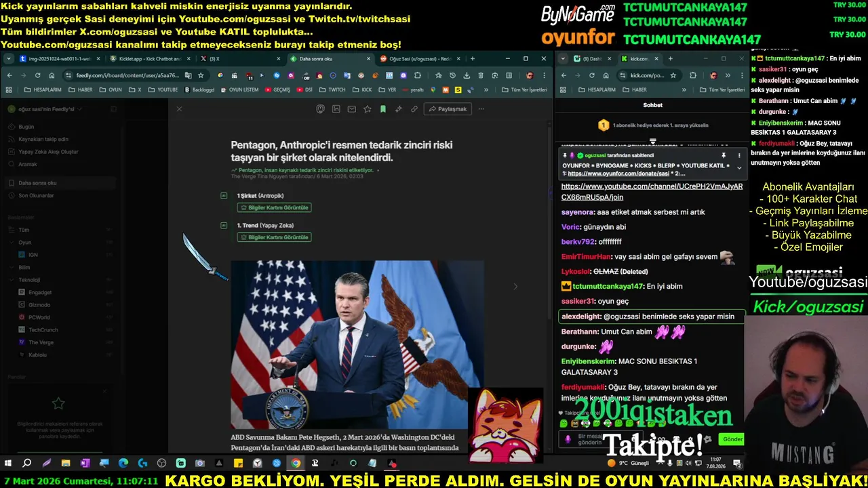This screenshot has height=488, width=868.
Task: Open Windows taskbar search
Action: click(x=27, y=464)
